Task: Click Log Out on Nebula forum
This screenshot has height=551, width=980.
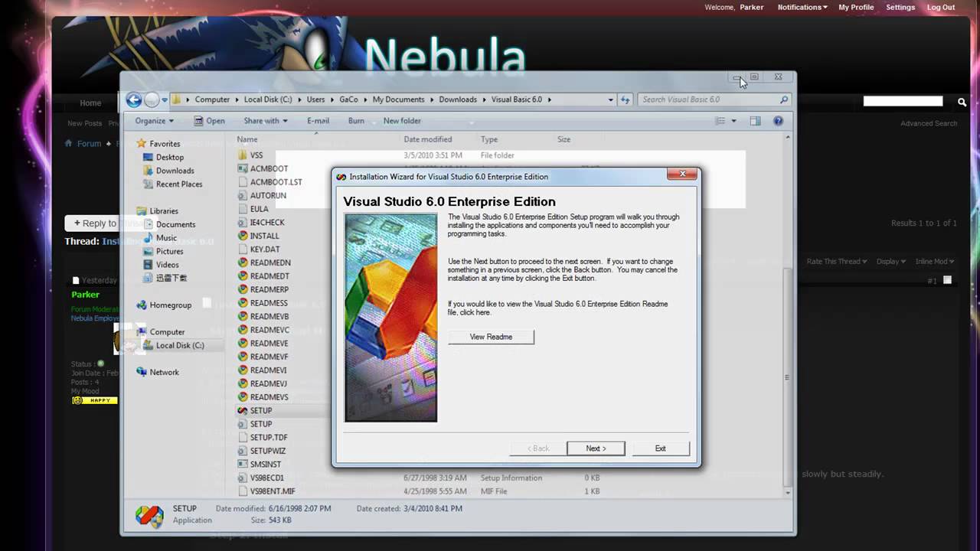Action: (941, 8)
